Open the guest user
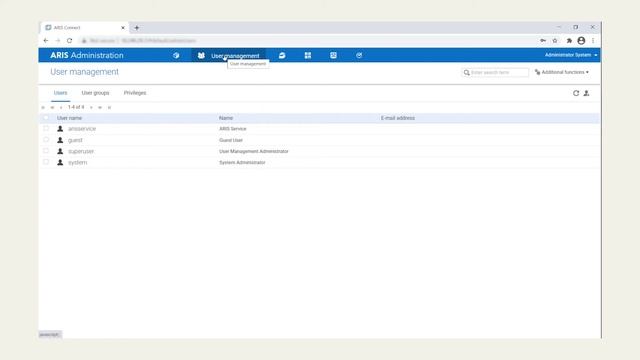Image resolution: width=640 pixels, height=360 pixels. coord(75,140)
